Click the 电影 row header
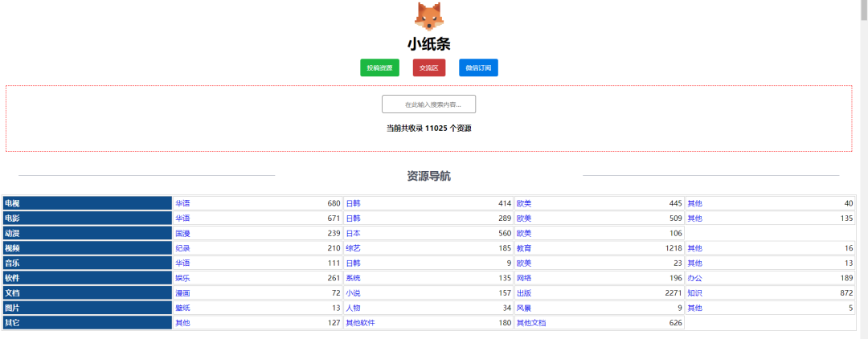 [x=88, y=219]
